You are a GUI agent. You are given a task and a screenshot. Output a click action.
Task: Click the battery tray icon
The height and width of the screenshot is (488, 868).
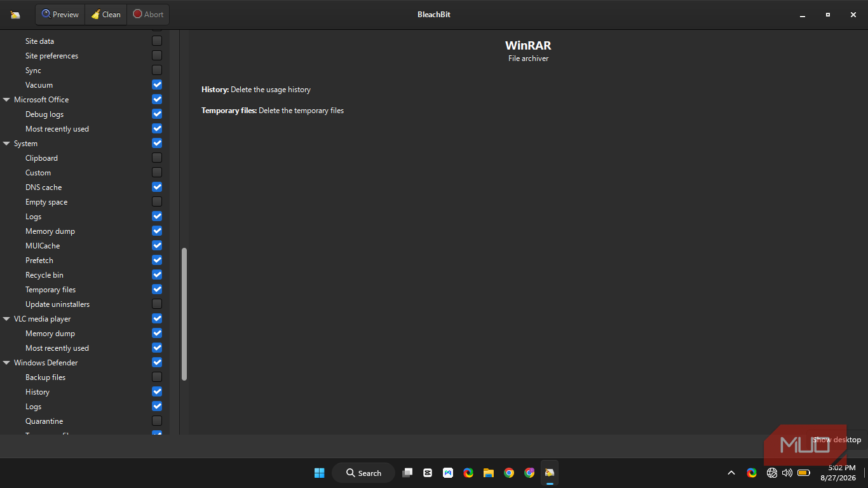pos(804,473)
